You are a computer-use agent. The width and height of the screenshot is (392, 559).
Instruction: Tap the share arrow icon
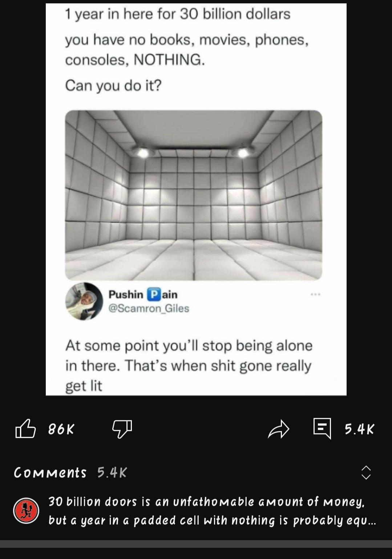point(278,429)
